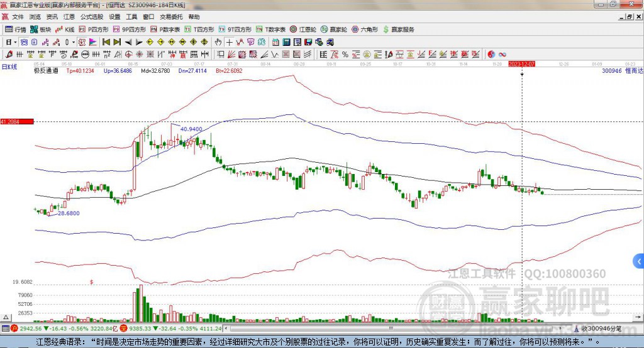This screenshot has width=644, height=348.
Task: Open the 公式选股 menu
Action: tap(92, 17)
